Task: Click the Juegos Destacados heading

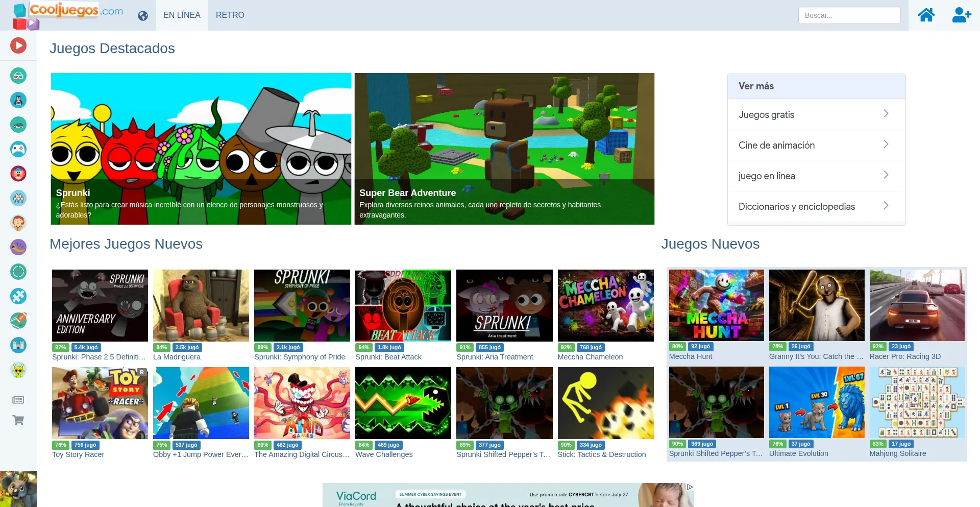Action: (x=112, y=49)
